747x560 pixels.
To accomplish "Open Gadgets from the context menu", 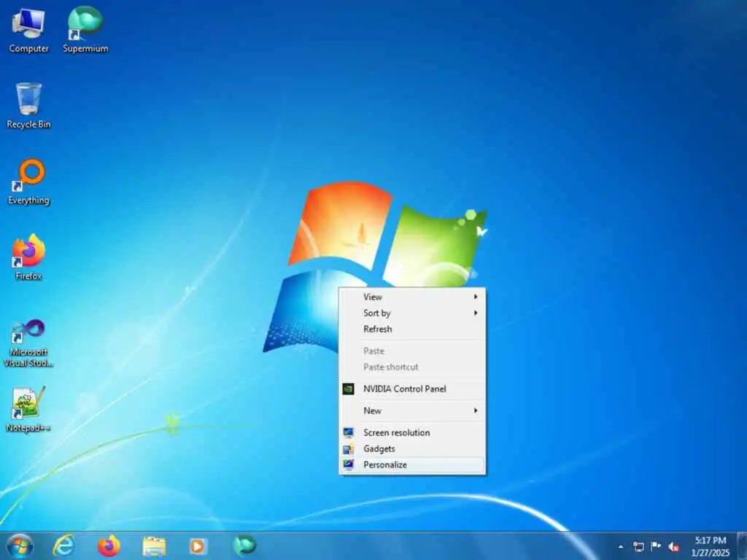I will pyautogui.click(x=413, y=448).
